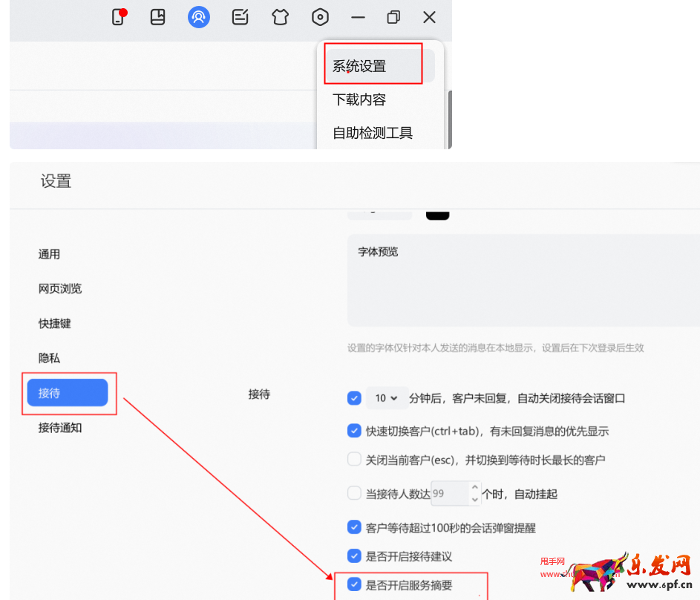Minimize the window

pyautogui.click(x=358, y=17)
